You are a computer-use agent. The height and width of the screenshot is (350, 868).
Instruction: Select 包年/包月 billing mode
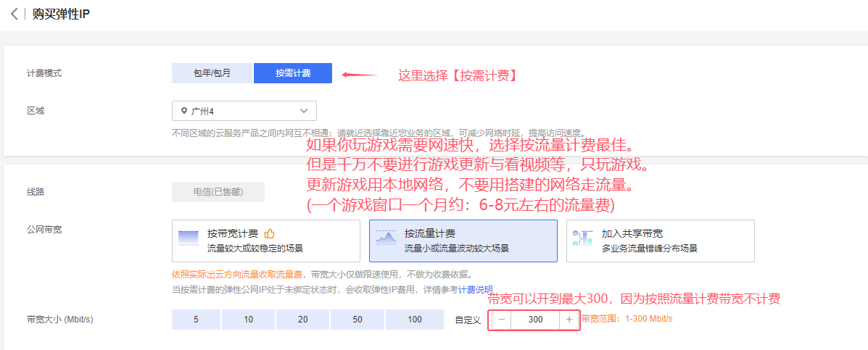pyautogui.click(x=212, y=73)
